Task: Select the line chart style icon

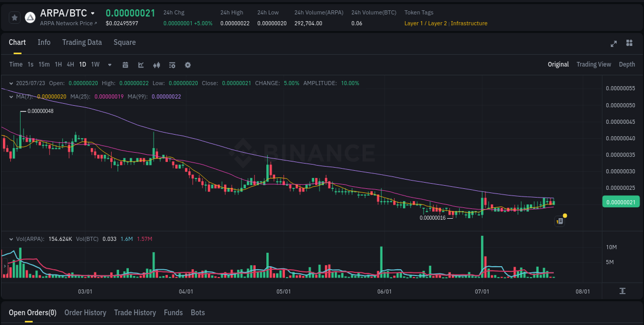Action: click(x=141, y=64)
